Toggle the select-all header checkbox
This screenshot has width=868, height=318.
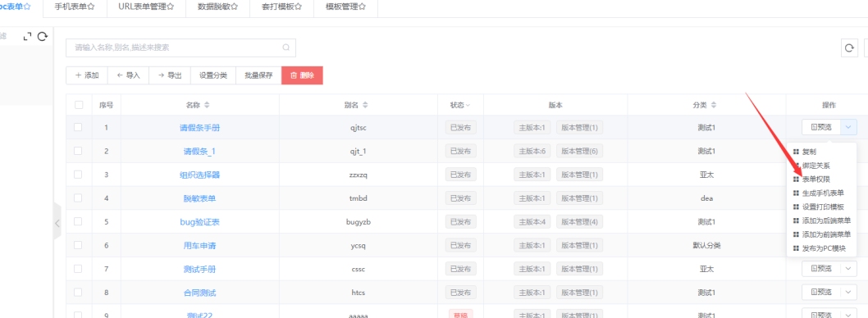(x=79, y=105)
